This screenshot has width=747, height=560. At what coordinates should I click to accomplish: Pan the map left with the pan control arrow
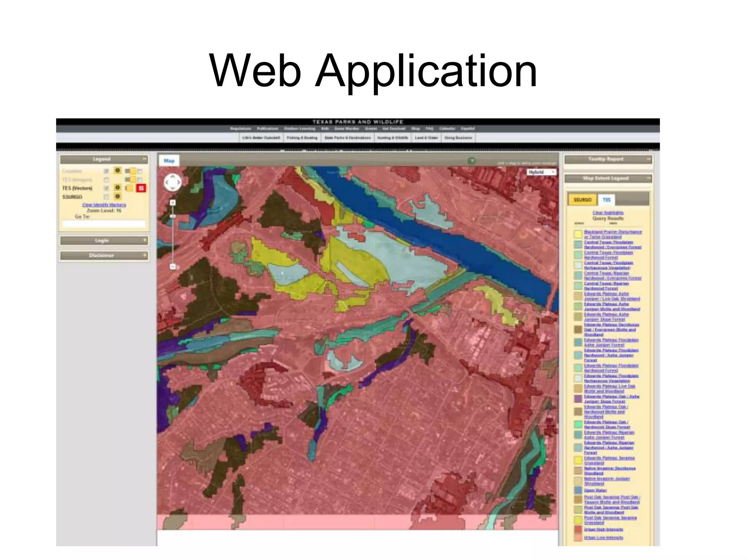click(x=167, y=182)
